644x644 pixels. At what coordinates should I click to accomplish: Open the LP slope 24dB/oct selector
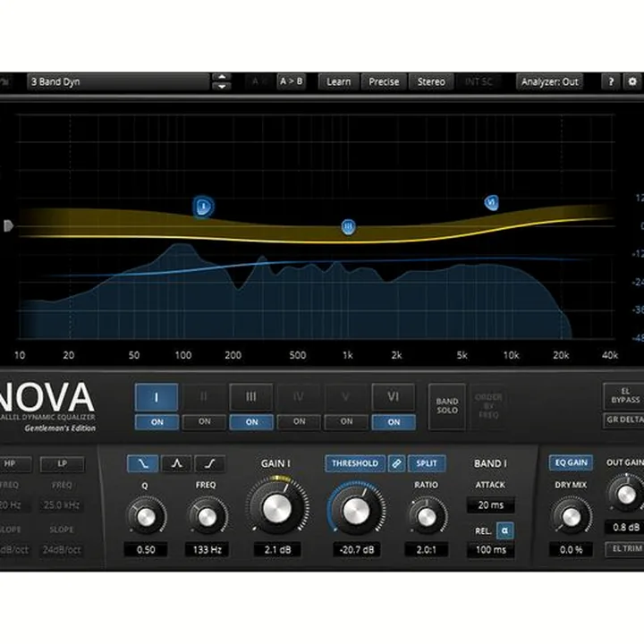62,549
